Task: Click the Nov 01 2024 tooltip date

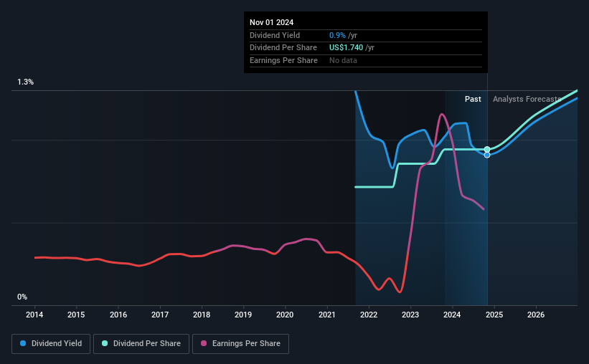Action: (272, 22)
